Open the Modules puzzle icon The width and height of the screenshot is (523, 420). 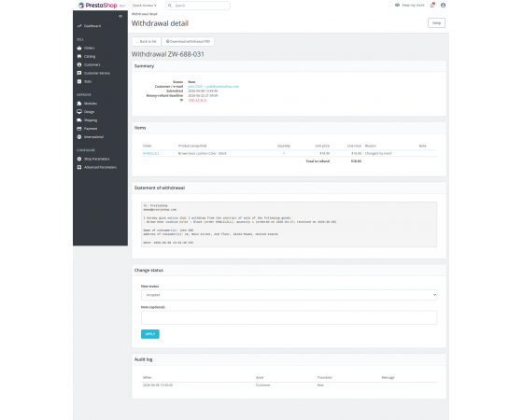pyautogui.click(x=79, y=104)
